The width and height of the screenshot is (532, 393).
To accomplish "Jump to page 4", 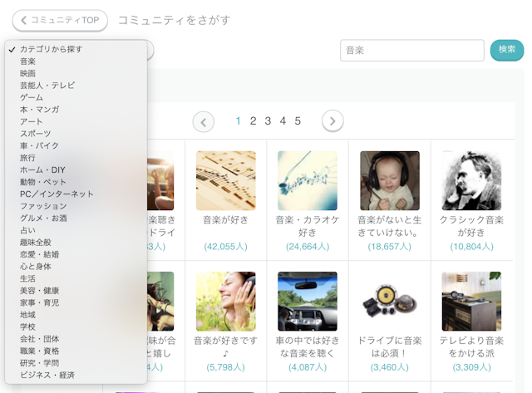I will coord(283,121).
